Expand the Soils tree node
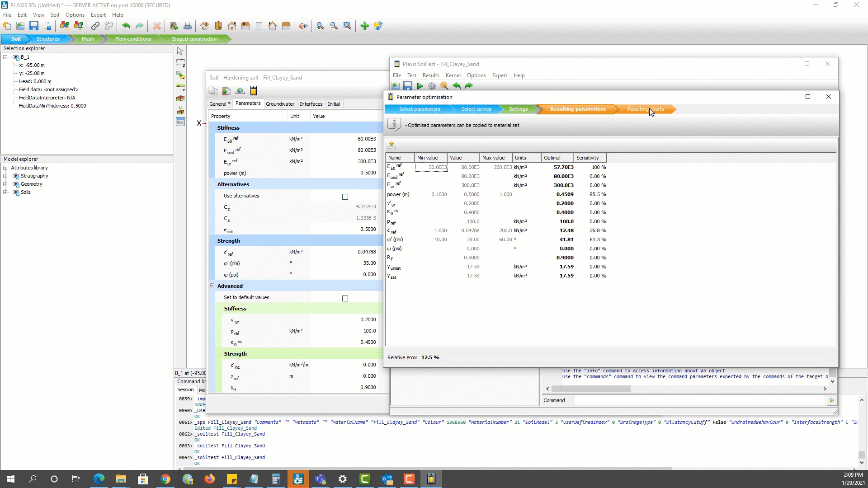The width and height of the screenshot is (868, 488). (x=5, y=192)
